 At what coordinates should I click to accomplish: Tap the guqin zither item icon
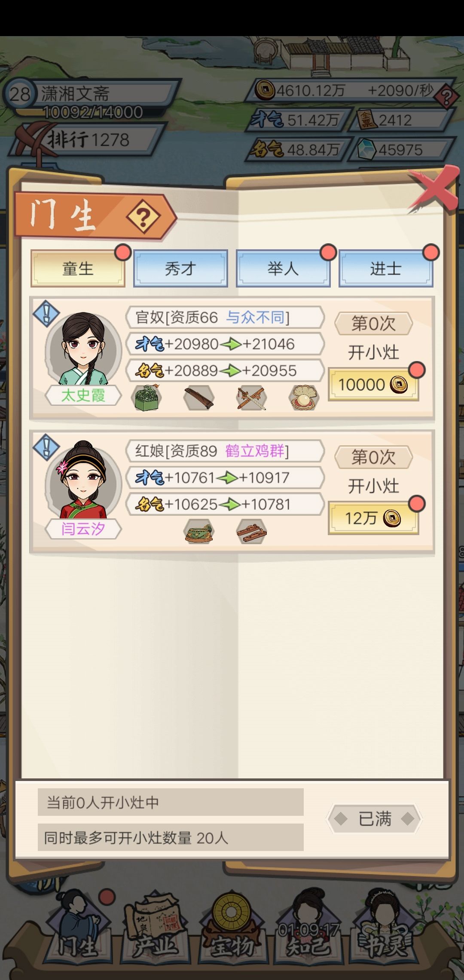pos(198,398)
